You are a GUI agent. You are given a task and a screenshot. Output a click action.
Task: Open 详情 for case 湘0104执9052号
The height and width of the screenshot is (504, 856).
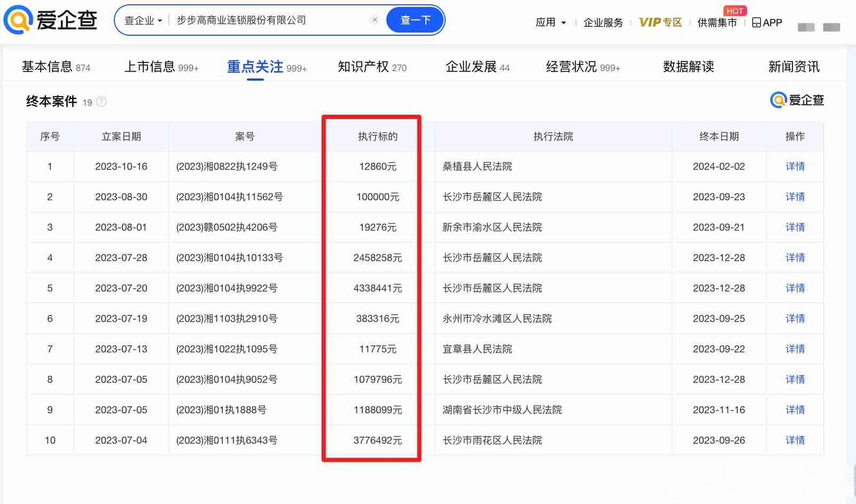coord(795,379)
